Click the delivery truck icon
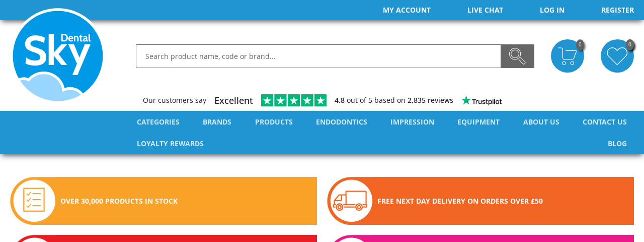The width and height of the screenshot is (644, 242). point(350,201)
